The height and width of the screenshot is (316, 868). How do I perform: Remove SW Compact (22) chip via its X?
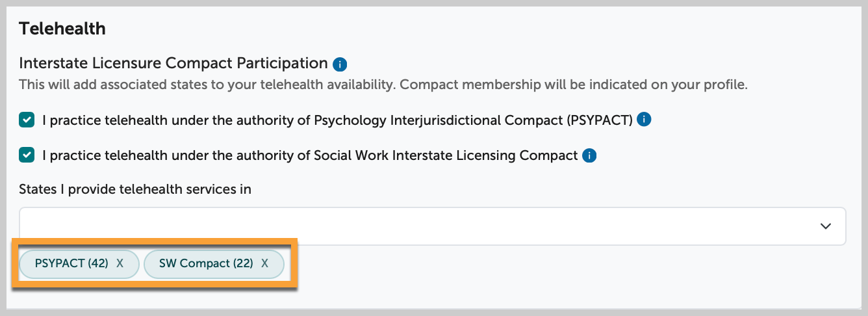(x=264, y=264)
